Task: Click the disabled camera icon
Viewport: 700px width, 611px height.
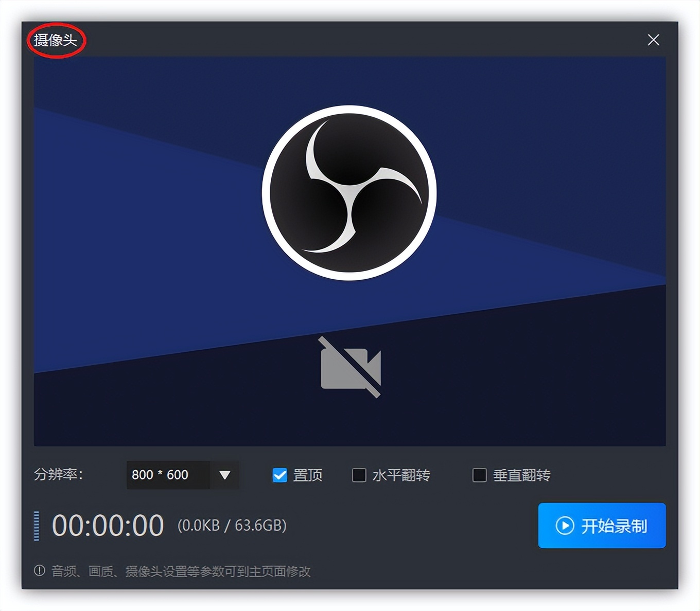Action: pos(349,367)
